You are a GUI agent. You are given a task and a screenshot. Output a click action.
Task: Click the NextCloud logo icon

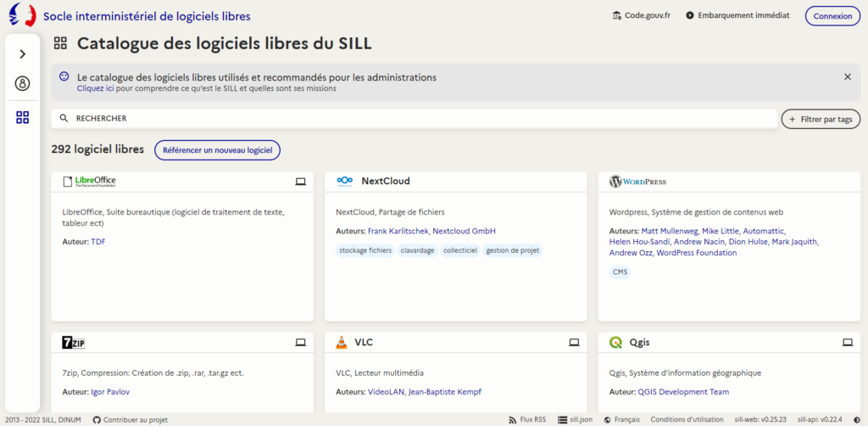344,181
